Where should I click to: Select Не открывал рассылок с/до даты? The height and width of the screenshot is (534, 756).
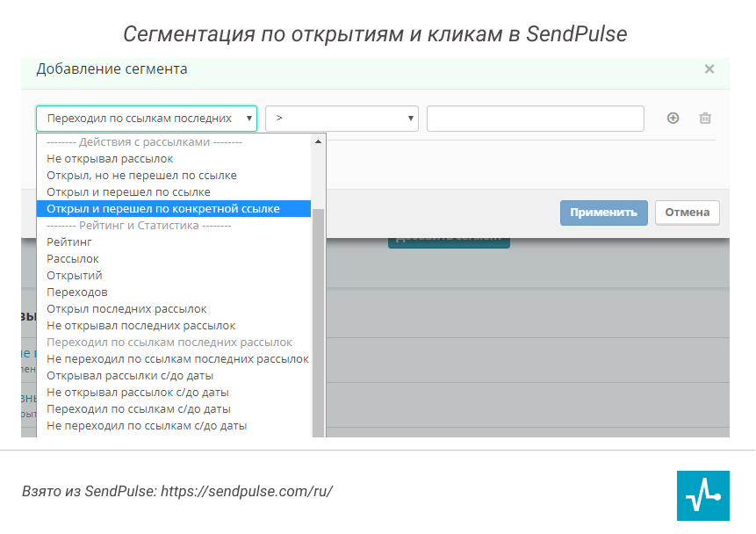click(x=174, y=393)
